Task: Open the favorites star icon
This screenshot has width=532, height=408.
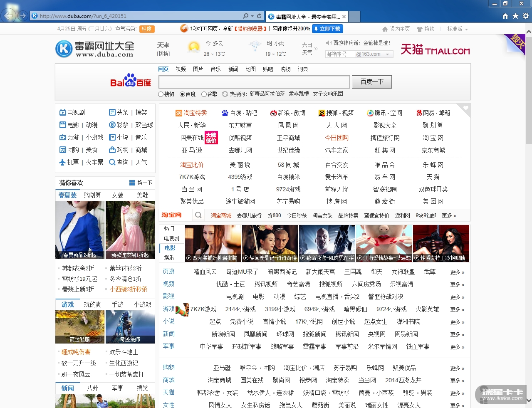Action: (515, 16)
